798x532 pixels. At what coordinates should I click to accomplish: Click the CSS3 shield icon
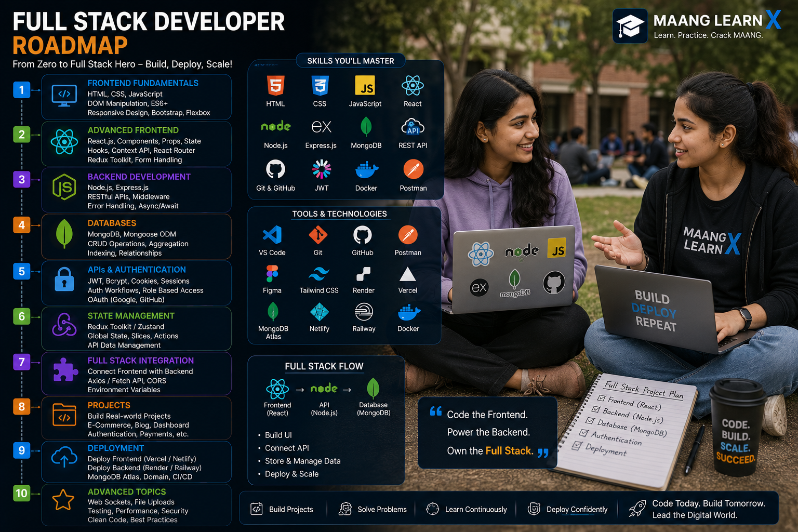tap(320, 85)
